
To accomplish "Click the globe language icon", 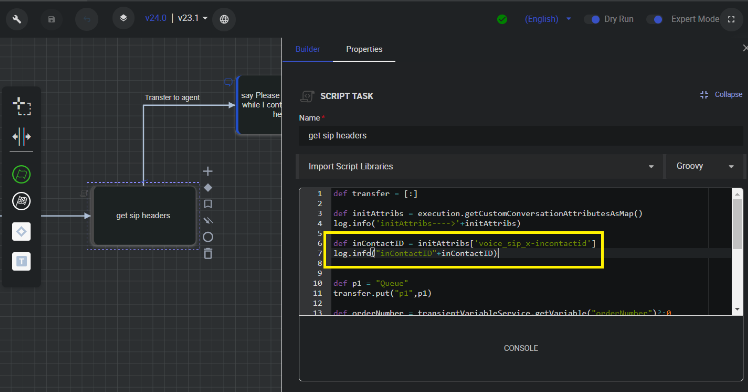I will [224, 19].
